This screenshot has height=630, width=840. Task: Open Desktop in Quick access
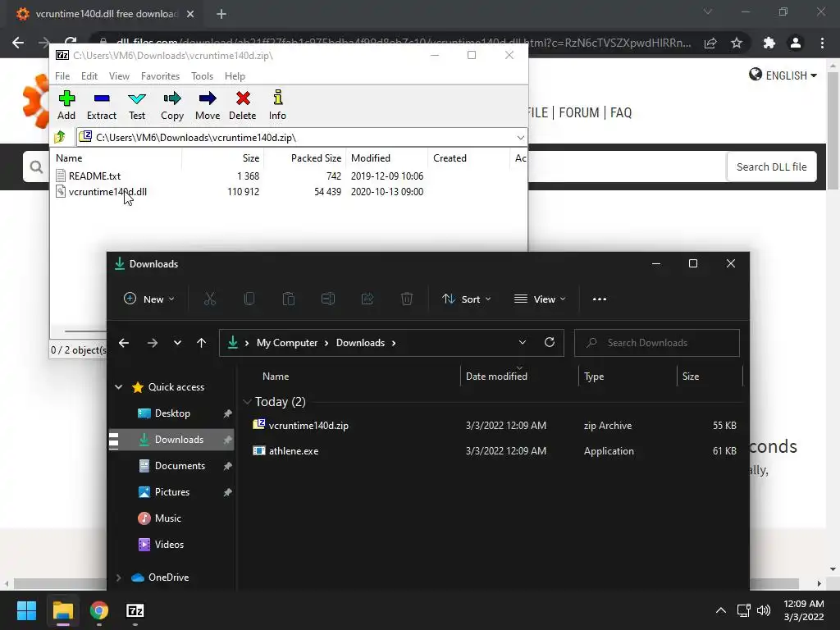pyautogui.click(x=172, y=413)
